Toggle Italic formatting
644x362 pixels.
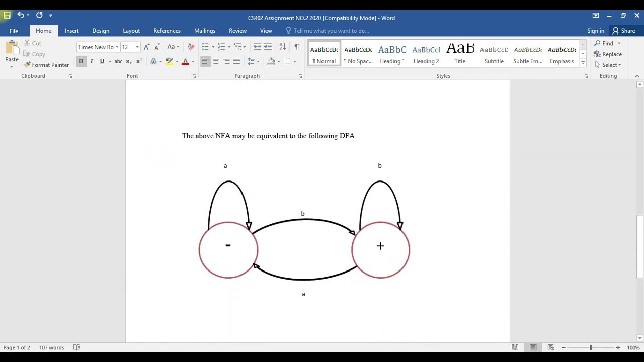pos(92,61)
